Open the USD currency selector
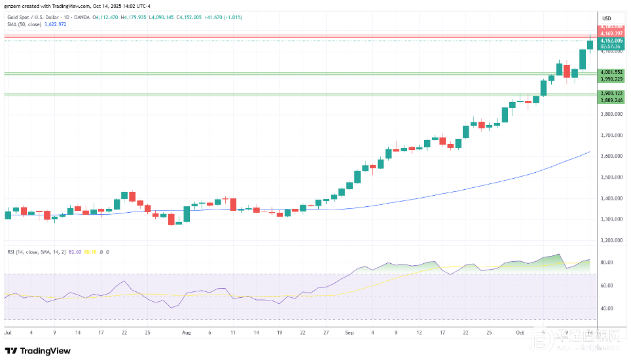The height and width of the screenshot is (364, 631). click(x=606, y=18)
